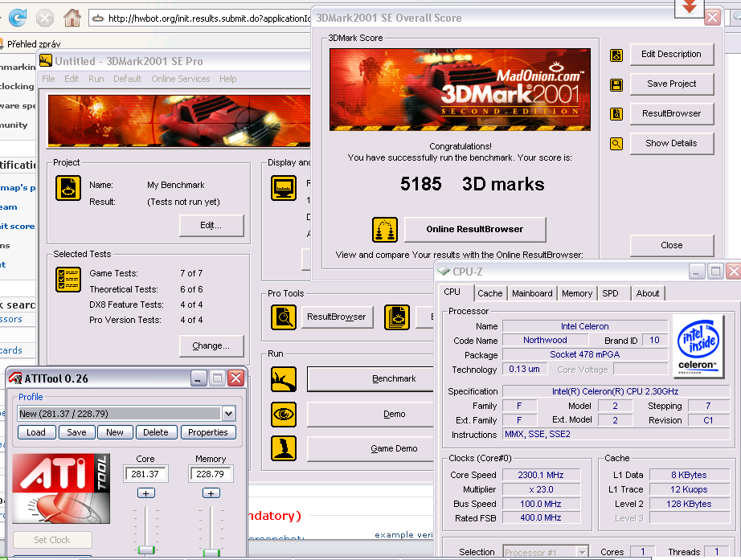
Task: Open the Edit menu in 3DMark2001
Action: click(x=72, y=79)
